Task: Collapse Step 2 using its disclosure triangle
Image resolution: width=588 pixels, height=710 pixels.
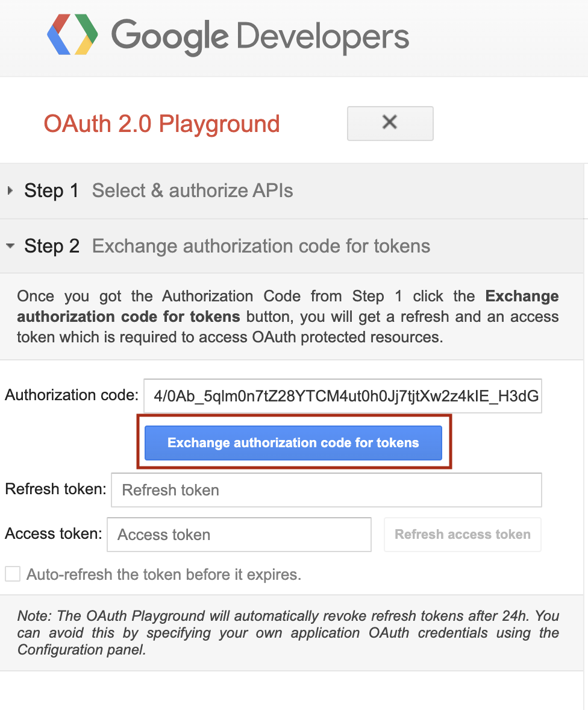Action: pyautogui.click(x=10, y=247)
